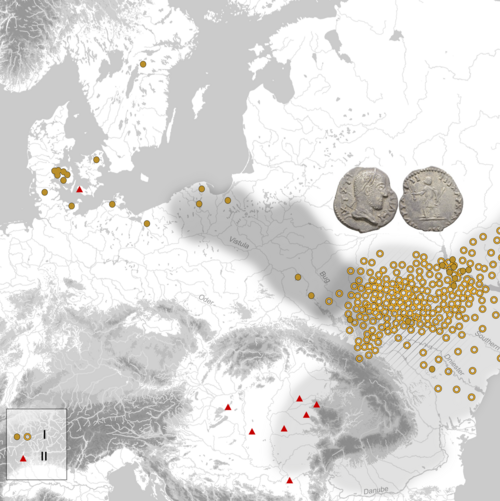Select the open gold ring in the legend

[28, 437]
